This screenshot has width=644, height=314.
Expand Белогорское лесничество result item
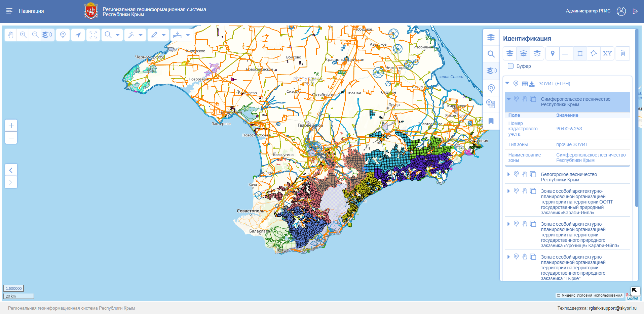508,174
